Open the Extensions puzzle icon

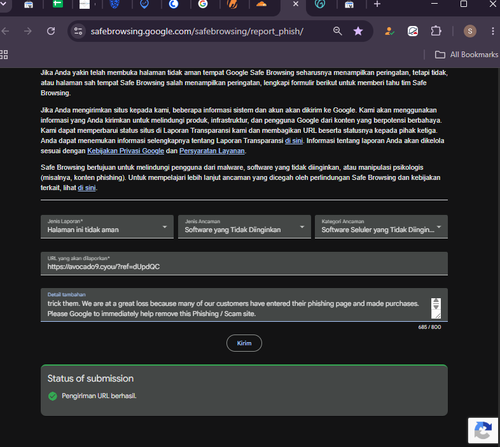coord(436,31)
